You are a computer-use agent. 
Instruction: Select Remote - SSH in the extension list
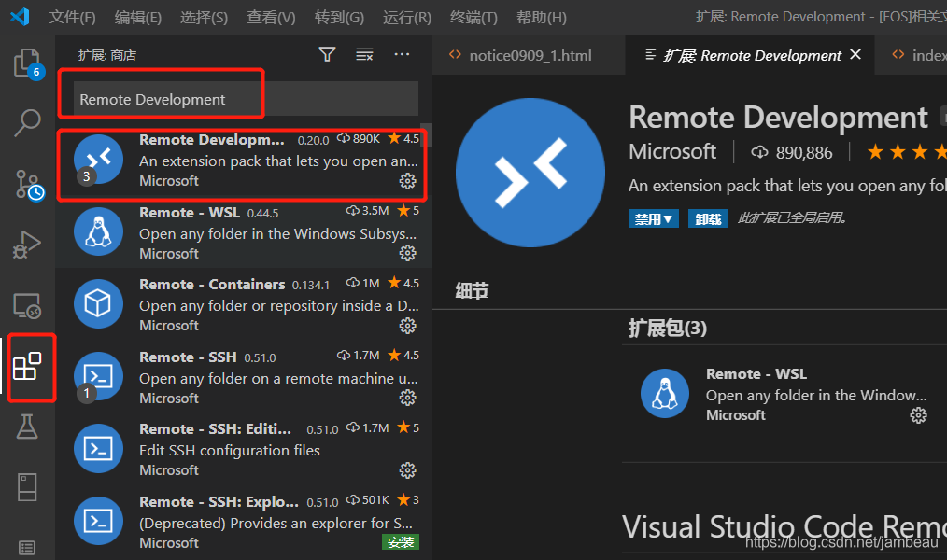(244, 377)
